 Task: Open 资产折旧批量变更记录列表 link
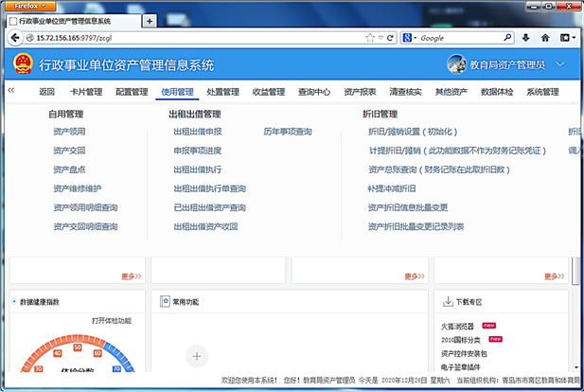tap(416, 226)
